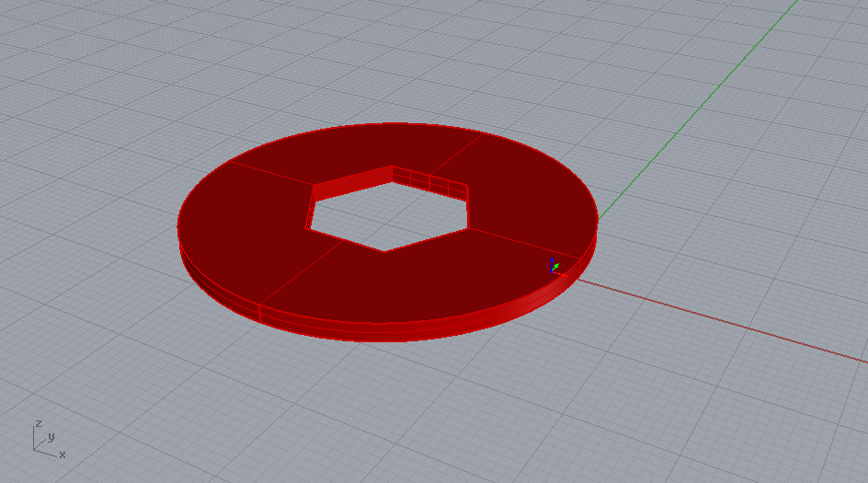Image resolution: width=868 pixels, height=483 pixels.
Task: Click seam line from hexagon to upper-right edge
Action: pyautogui.click(x=456, y=155)
